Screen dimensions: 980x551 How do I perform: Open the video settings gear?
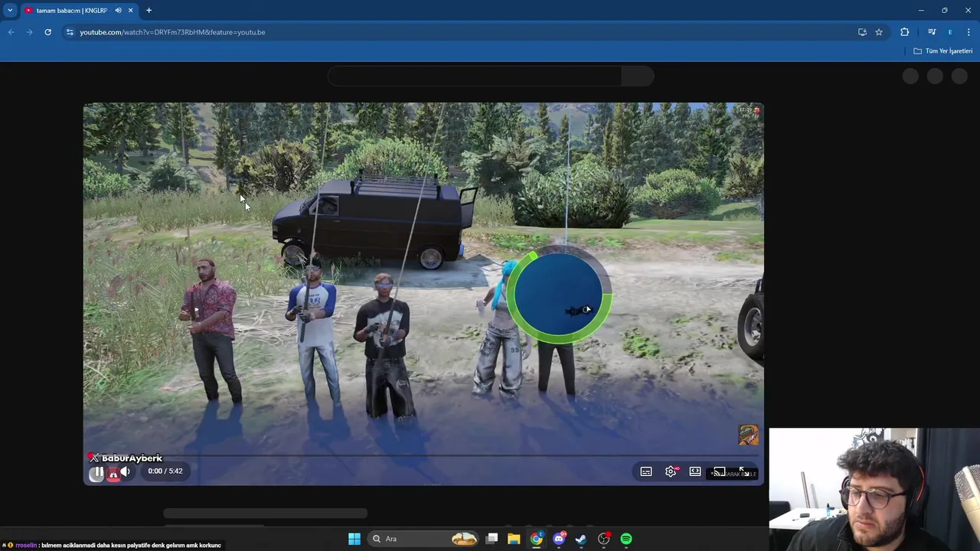[671, 471]
